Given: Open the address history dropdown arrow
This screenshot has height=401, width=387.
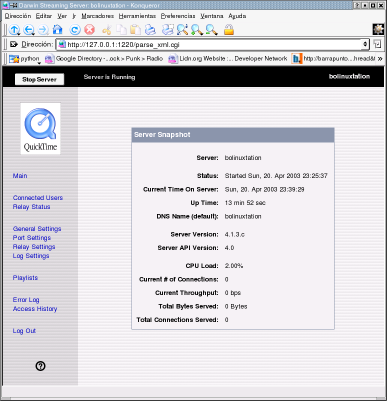Looking at the screenshot, I should pyautogui.click(x=365, y=44).
